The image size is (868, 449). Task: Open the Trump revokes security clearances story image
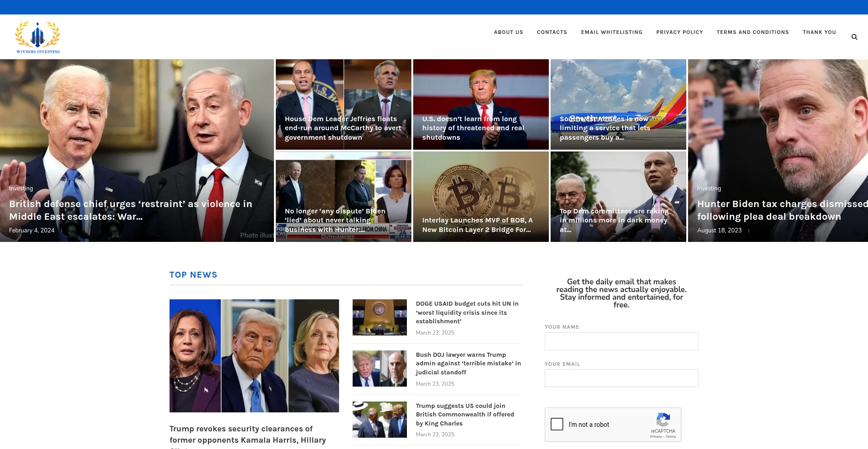pos(254,356)
